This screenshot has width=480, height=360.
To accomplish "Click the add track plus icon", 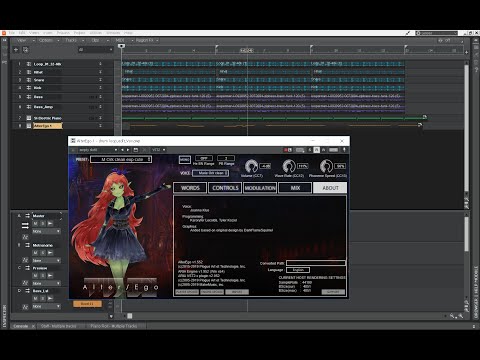I will click(x=16, y=50).
